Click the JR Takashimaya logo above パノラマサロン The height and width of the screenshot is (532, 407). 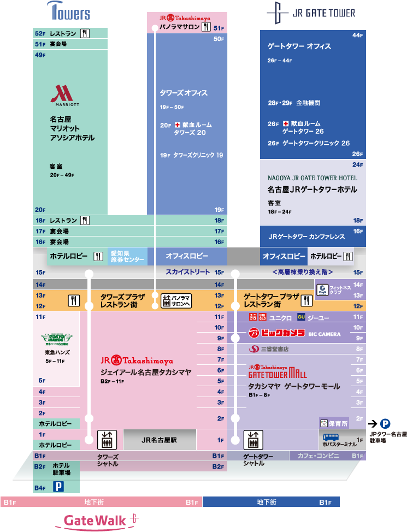pos(185,18)
